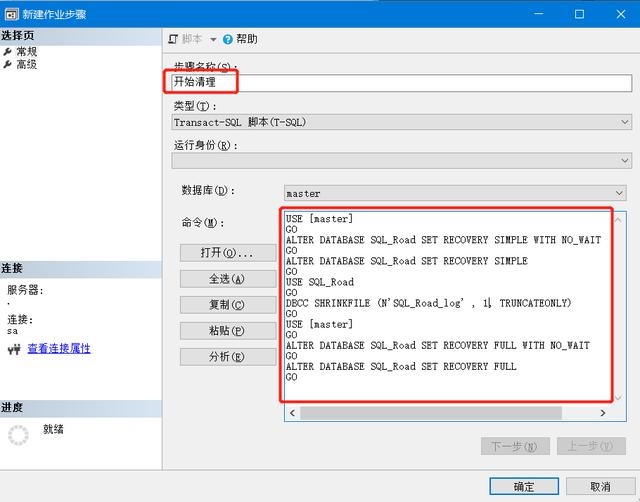
Task: Click the command box scroll-right arrow
Action: (x=602, y=413)
